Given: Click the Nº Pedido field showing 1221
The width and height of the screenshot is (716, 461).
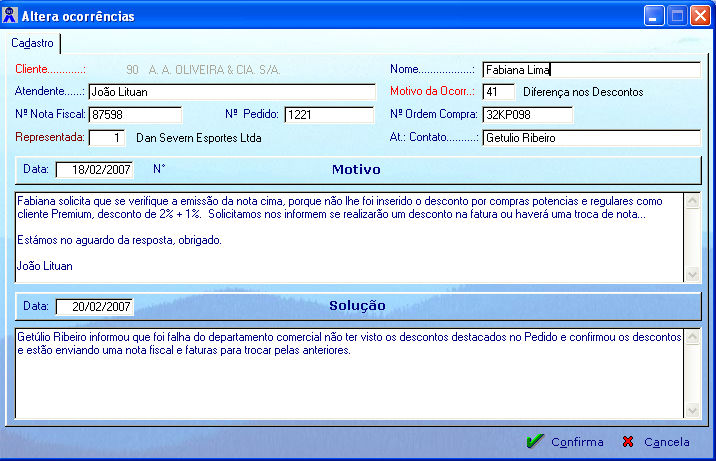Looking at the screenshot, I should coord(328,115).
